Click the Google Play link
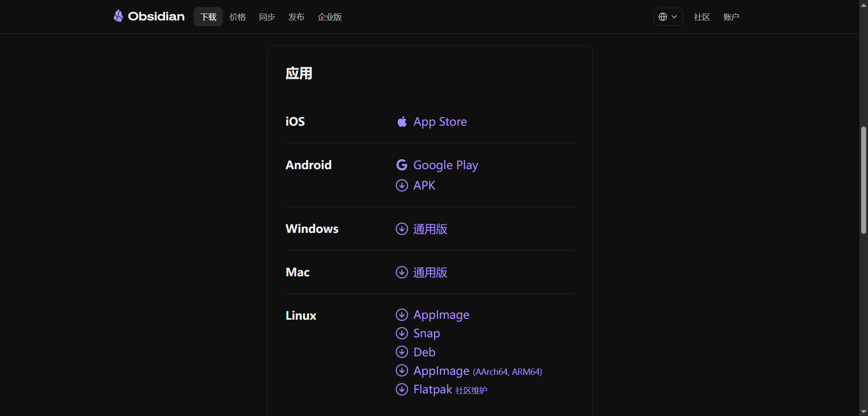 point(445,165)
